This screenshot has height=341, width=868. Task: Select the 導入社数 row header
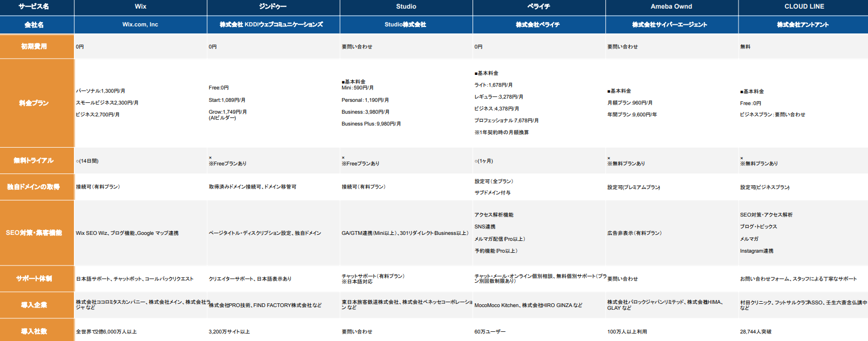pyautogui.click(x=35, y=331)
